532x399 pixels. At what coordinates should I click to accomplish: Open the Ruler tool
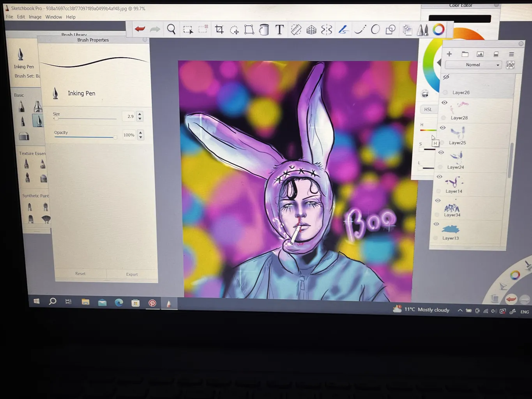[x=296, y=30]
